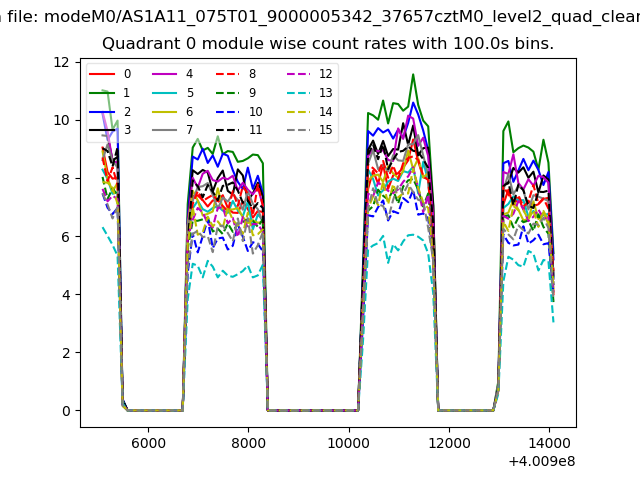Click the legend entry labeled 6
Screen dimensions: 640x480
tap(173, 112)
